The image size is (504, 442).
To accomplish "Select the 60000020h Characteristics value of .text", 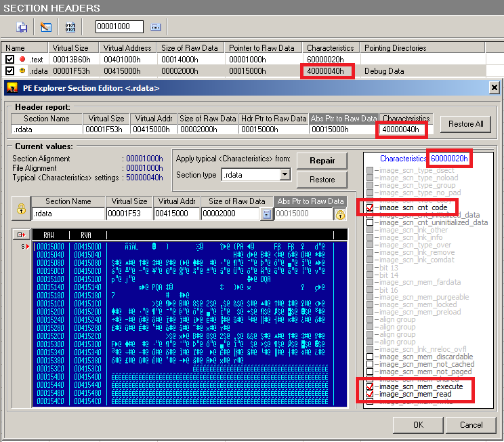I will [x=325, y=60].
